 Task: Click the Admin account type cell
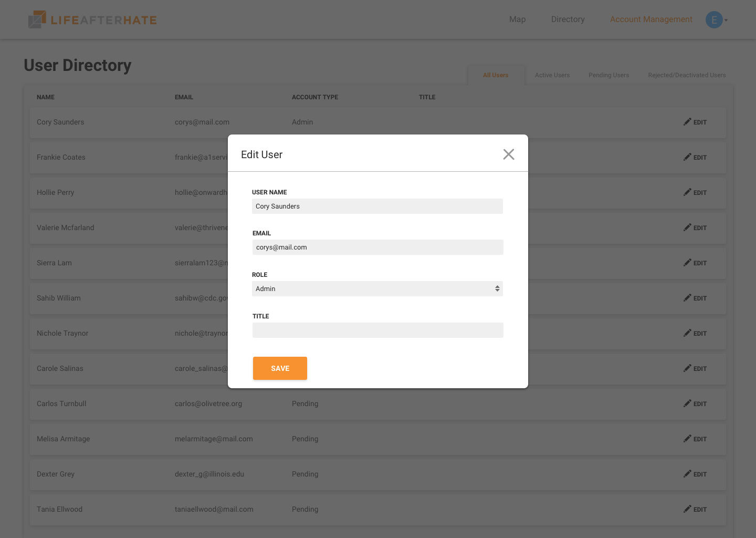point(302,122)
